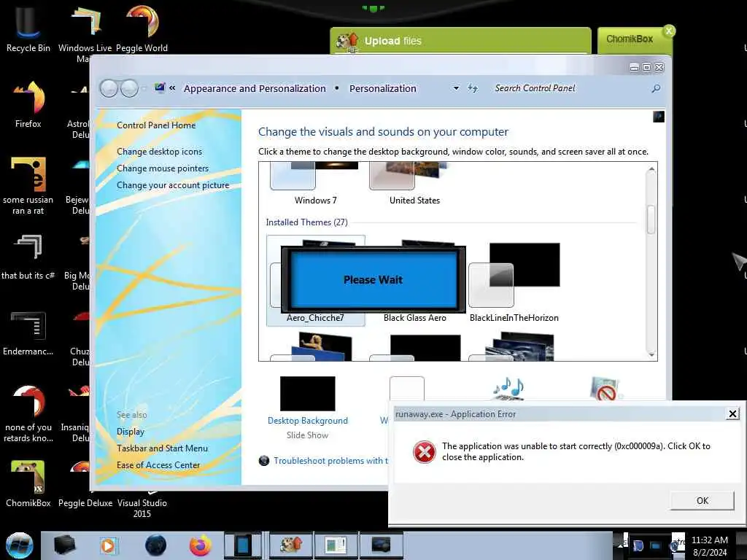747x560 pixels.
Task: Open Ease of Access Center link
Action: click(x=158, y=464)
